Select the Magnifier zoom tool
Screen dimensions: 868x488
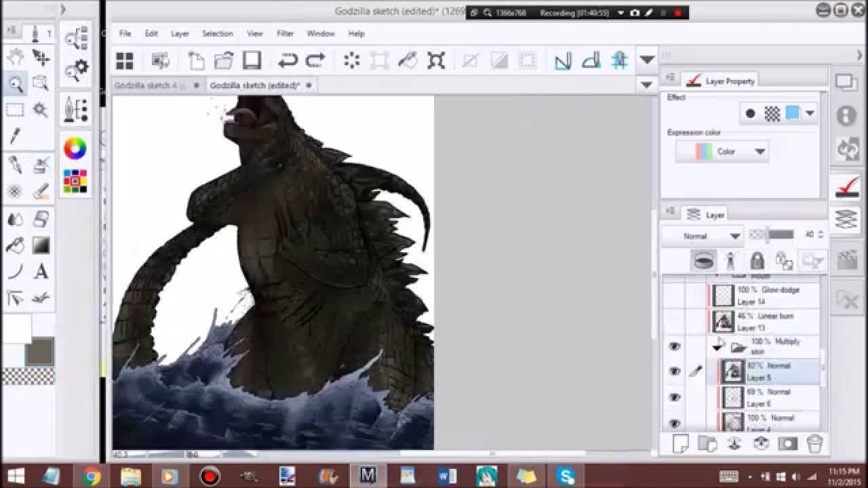point(15,84)
